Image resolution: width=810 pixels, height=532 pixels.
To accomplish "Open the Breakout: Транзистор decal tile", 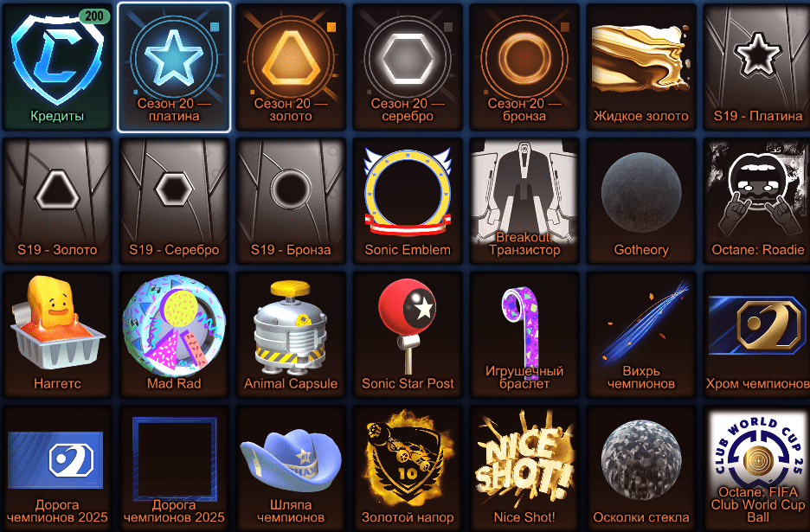I will [x=524, y=201].
